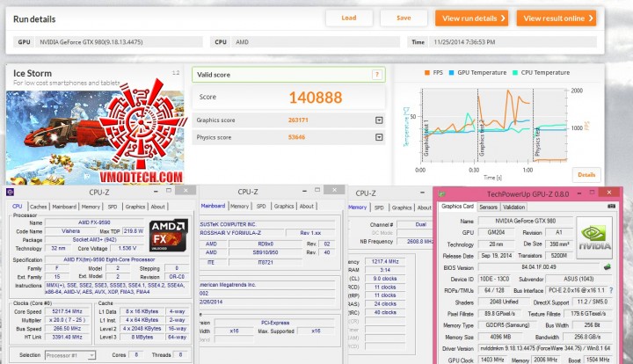Open the Processor #1 selection dropdown
This screenshot has height=364, width=633.
click(x=70, y=355)
